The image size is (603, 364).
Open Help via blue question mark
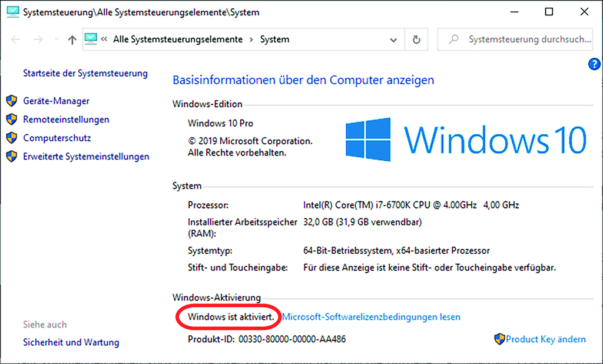pyautogui.click(x=594, y=64)
